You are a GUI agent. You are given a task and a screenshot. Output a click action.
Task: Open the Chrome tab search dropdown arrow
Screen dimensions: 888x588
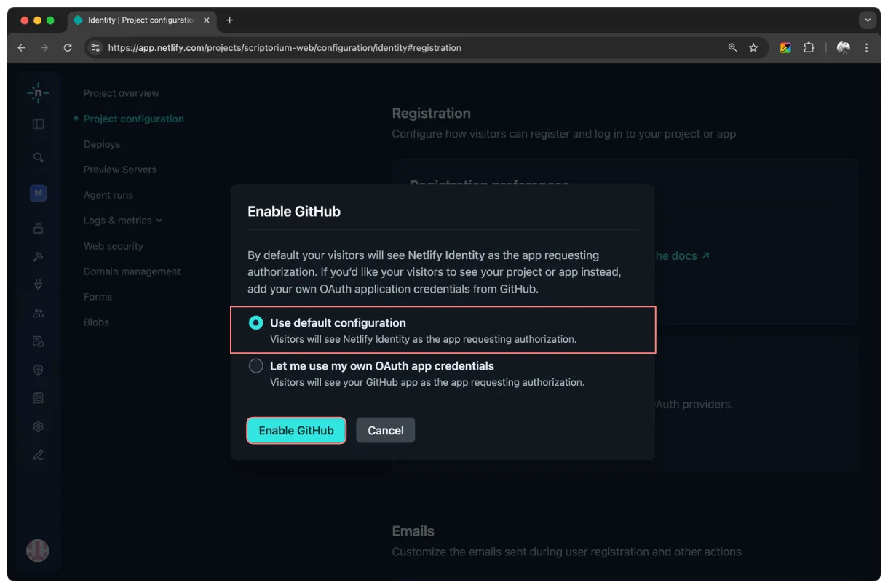[x=868, y=20]
